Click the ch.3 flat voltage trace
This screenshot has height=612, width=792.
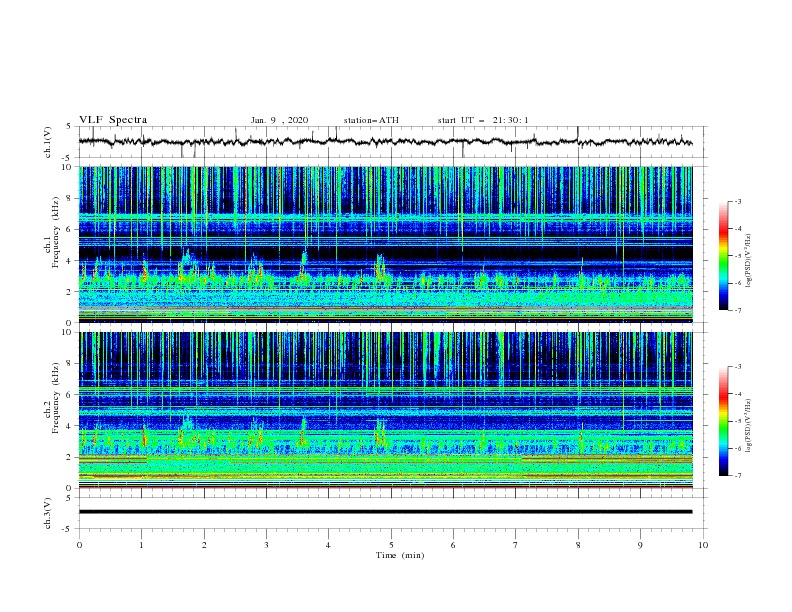tap(385, 512)
